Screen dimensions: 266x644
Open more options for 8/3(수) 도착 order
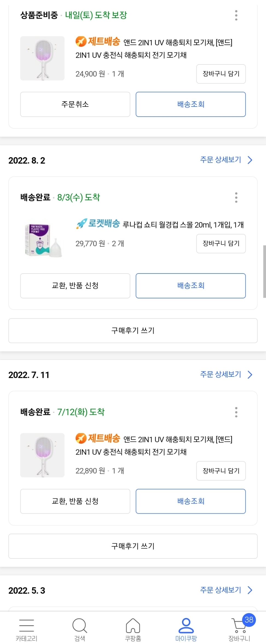[236, 197]
